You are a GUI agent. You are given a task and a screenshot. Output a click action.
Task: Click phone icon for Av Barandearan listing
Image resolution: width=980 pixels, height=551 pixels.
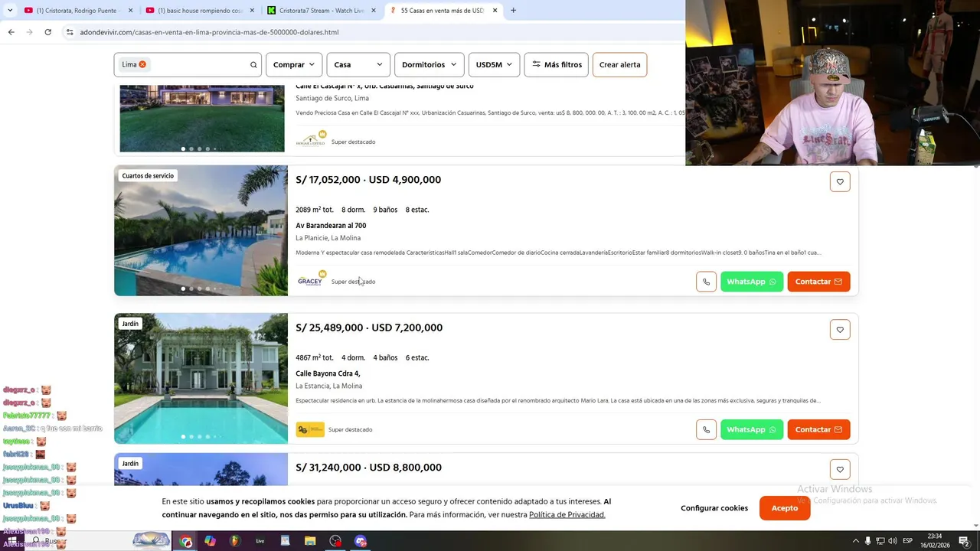coord(706,282)
